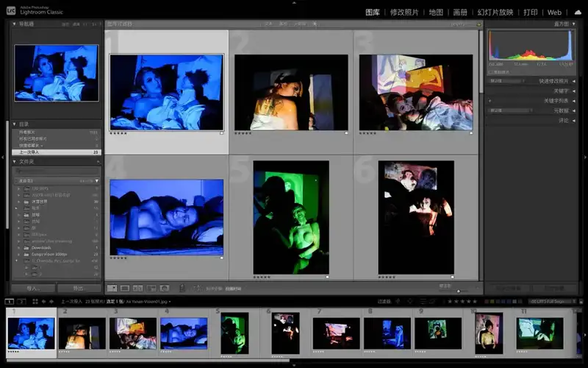The image size is (588, 368).
Task: Click the Lightroom Classic Lrc logo
Action: tap(11, 10)
